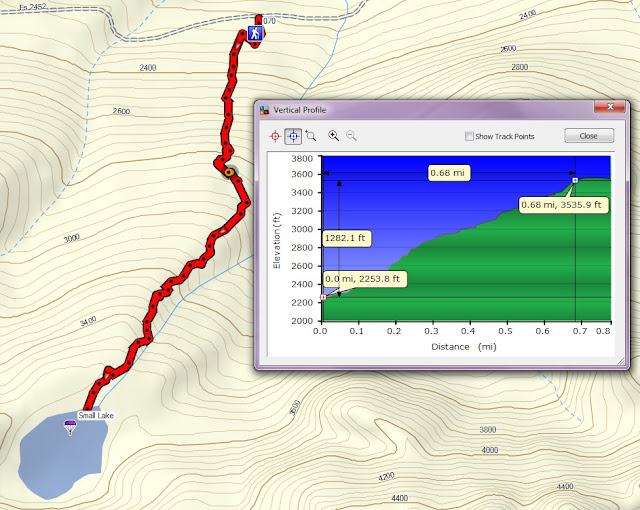The width and height of the screenshot is (640, 510).
Task: Activate the blue crosshair measure tool
Action: 293,136
